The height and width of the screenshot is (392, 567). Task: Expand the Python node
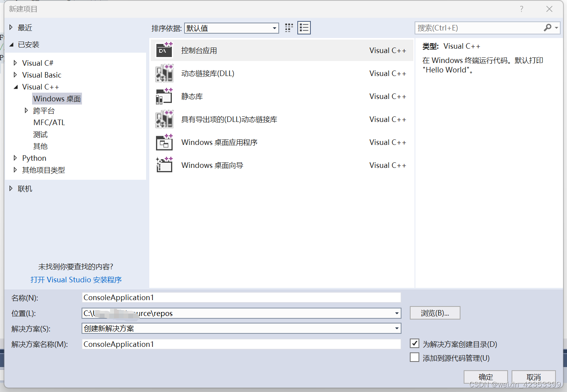tap(15, 158)
